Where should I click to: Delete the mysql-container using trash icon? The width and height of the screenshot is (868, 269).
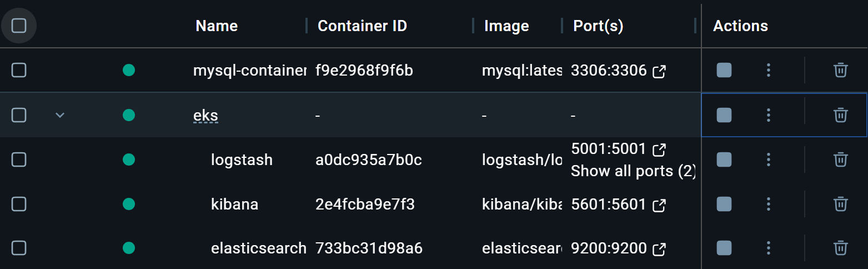840,70
